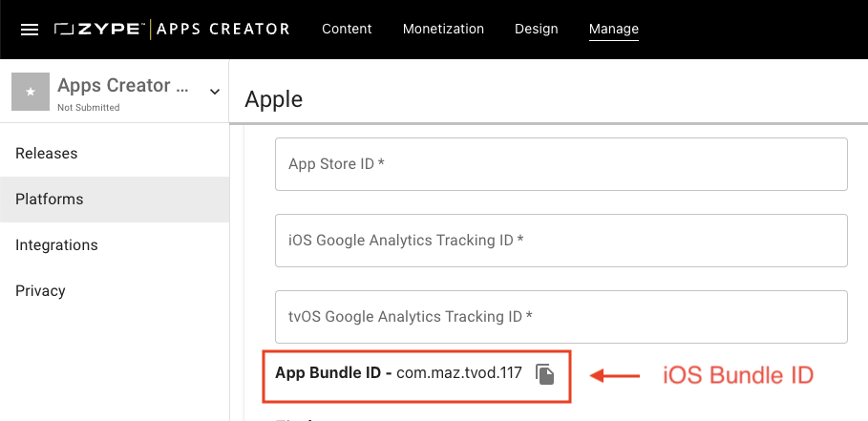Open the Monetization menu
The width and height of the screenshot is (868, 421).
coord(443,29)
